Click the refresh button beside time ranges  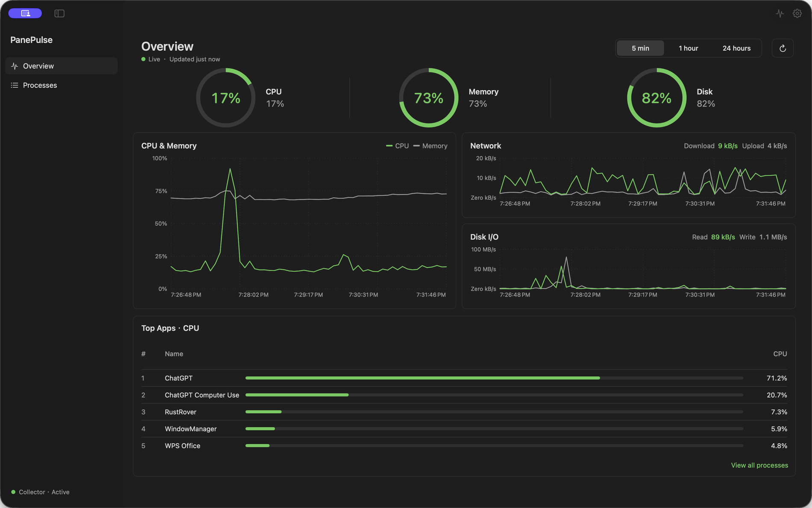coord(783,48)
